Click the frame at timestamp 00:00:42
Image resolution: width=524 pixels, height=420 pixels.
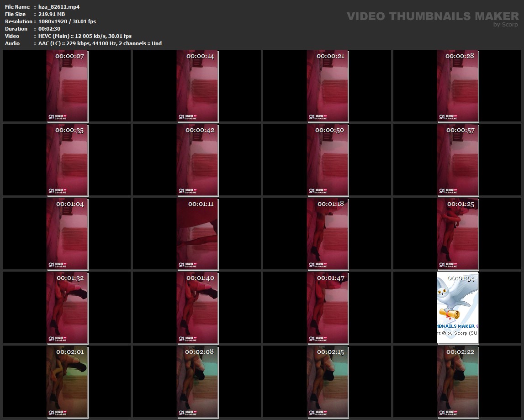tap(197, 160)
